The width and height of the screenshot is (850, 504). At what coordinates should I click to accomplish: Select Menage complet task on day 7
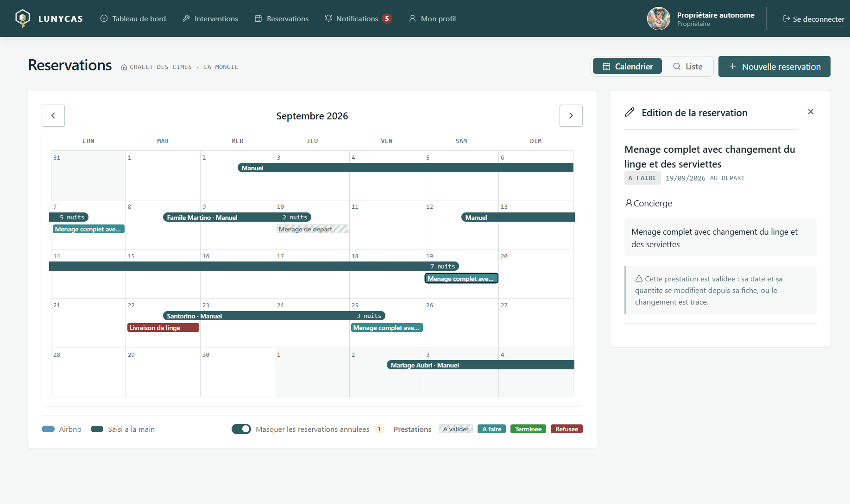(x=88, y=229)
